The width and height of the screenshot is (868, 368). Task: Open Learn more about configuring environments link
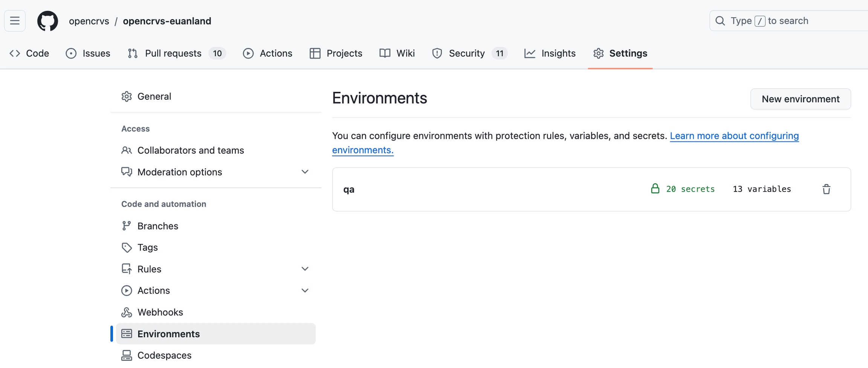(734, 136)
